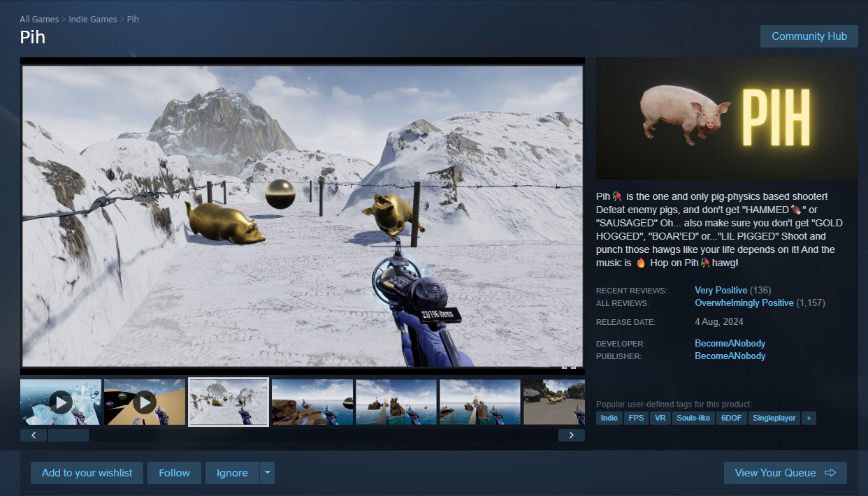View Your Queue

[786, 473]
